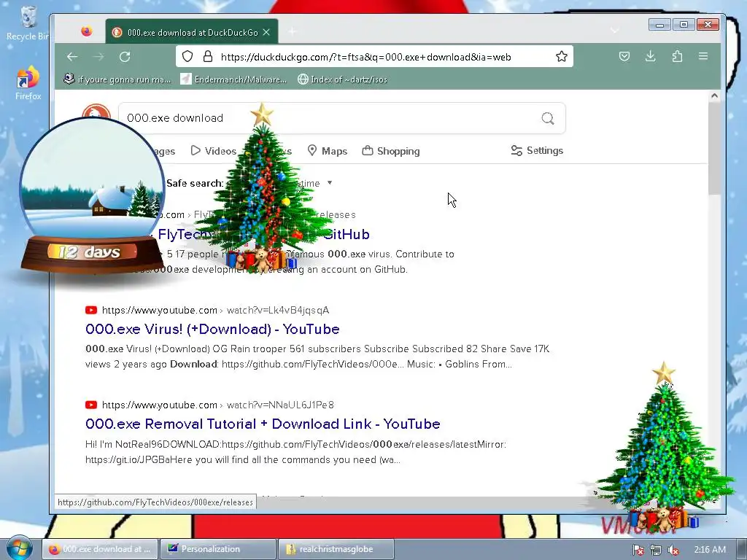View site security via padlock icon
The width and height of the screenshot is (747, 560).
click(208, 57)
